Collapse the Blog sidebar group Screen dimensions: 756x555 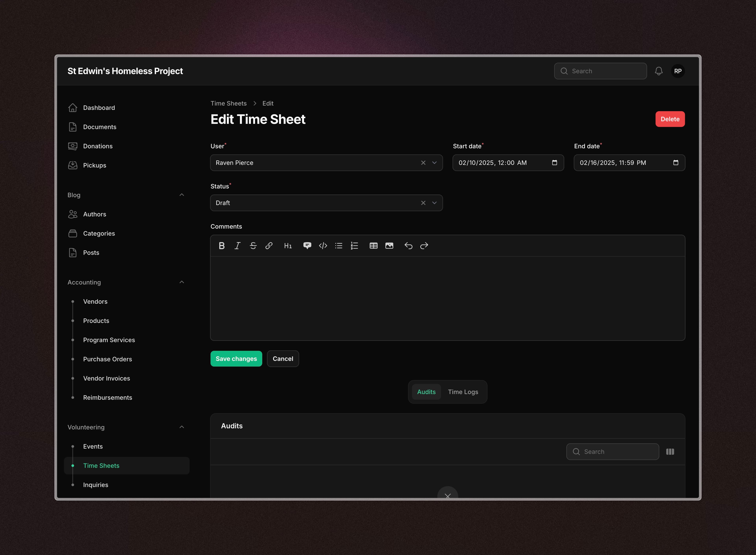click(x=182, y=195)
